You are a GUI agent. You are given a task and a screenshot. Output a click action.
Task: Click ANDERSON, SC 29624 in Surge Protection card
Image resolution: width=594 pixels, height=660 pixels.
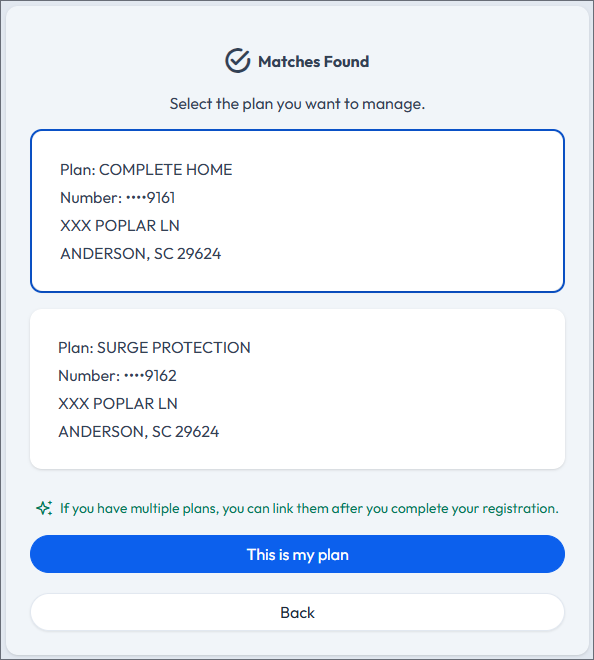point(139,432)
